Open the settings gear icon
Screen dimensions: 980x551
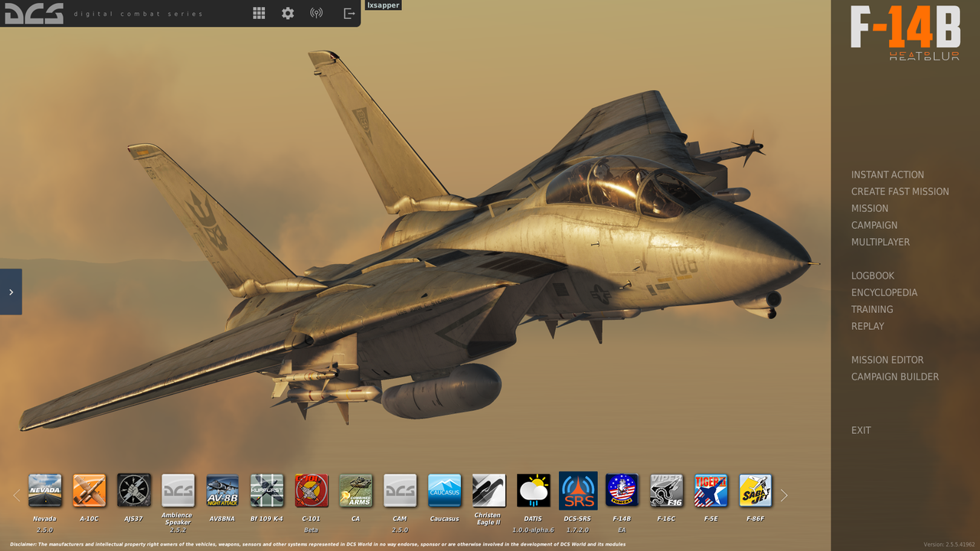tap(287, 13)
